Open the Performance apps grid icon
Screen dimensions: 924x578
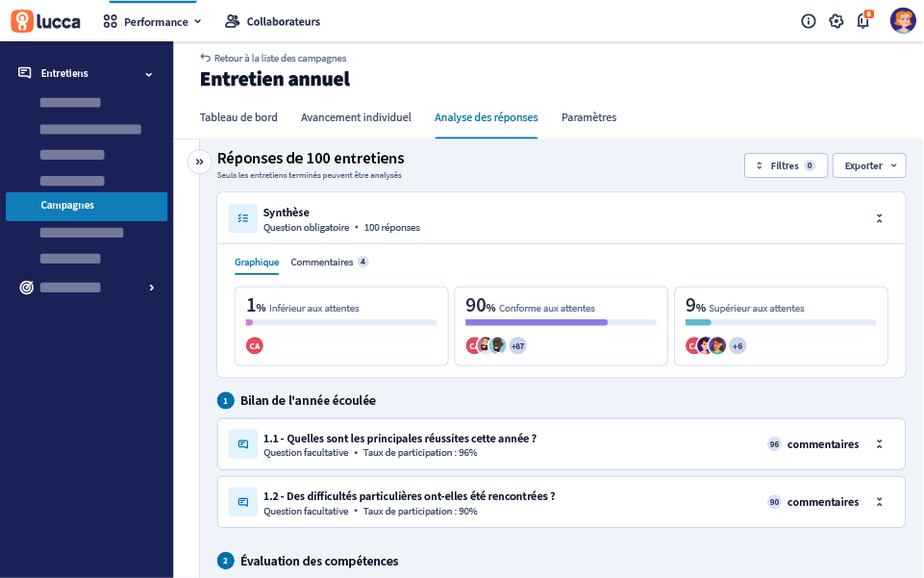point(111,22)
